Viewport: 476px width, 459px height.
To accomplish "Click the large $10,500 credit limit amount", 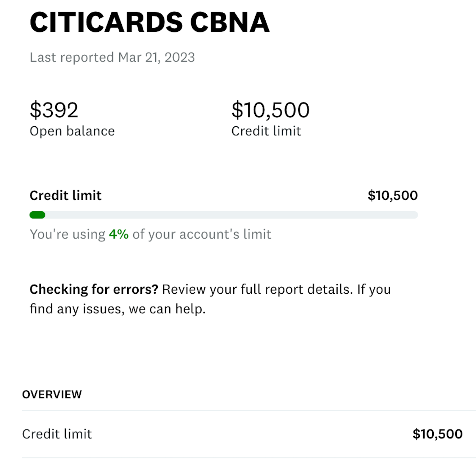I will pos(270,110).
